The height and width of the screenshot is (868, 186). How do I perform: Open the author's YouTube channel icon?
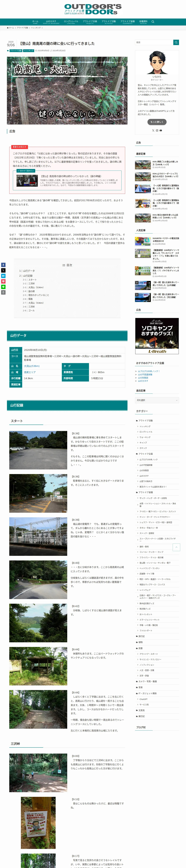(x=161, y=130)
